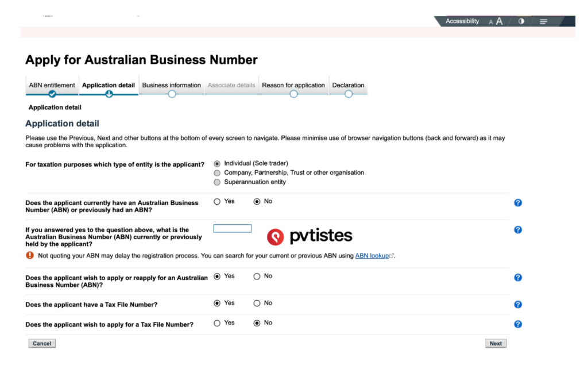Viewport: 588px width, 376px height.
Task: Select Individual (Sole trader) entity type
Action: coord(217,163)
